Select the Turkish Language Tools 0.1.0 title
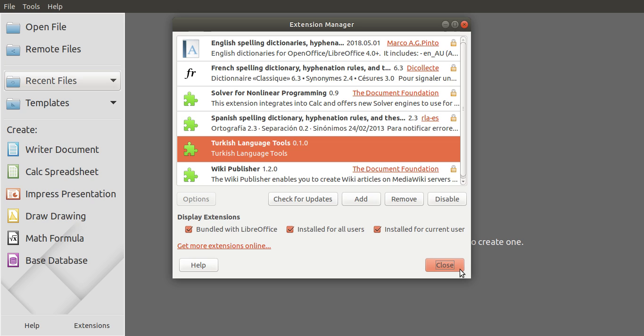 point(259,143)
